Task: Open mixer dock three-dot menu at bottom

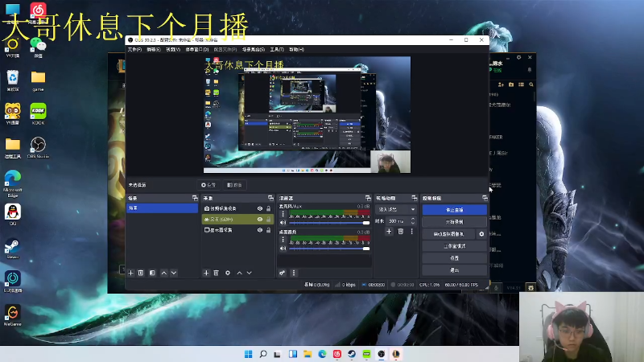Action: [x=293, y=273]
